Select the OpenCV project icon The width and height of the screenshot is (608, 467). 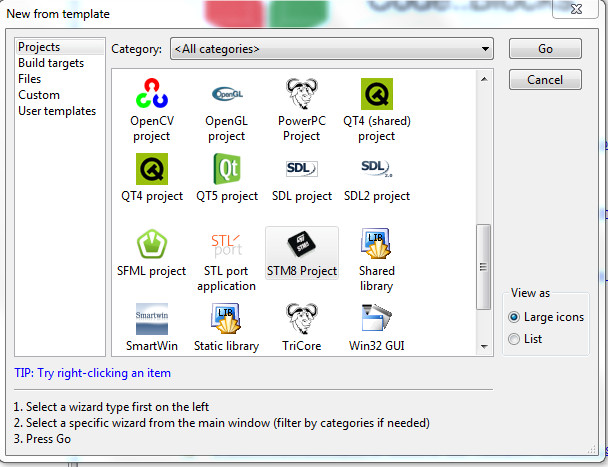click(152, 93)
